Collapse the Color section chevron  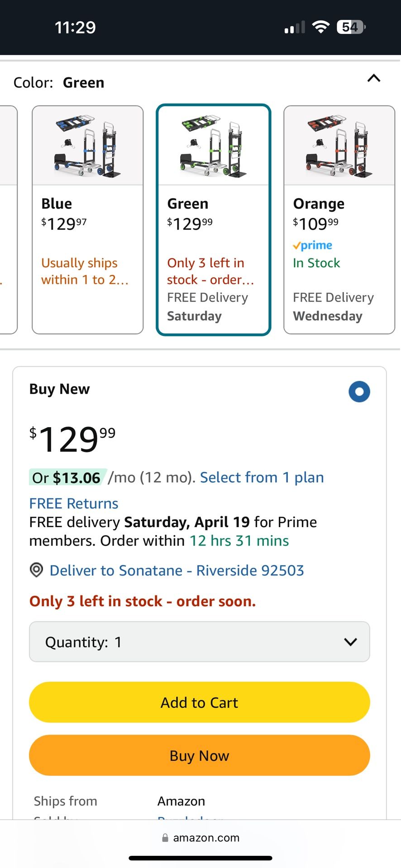click(374, 79)
